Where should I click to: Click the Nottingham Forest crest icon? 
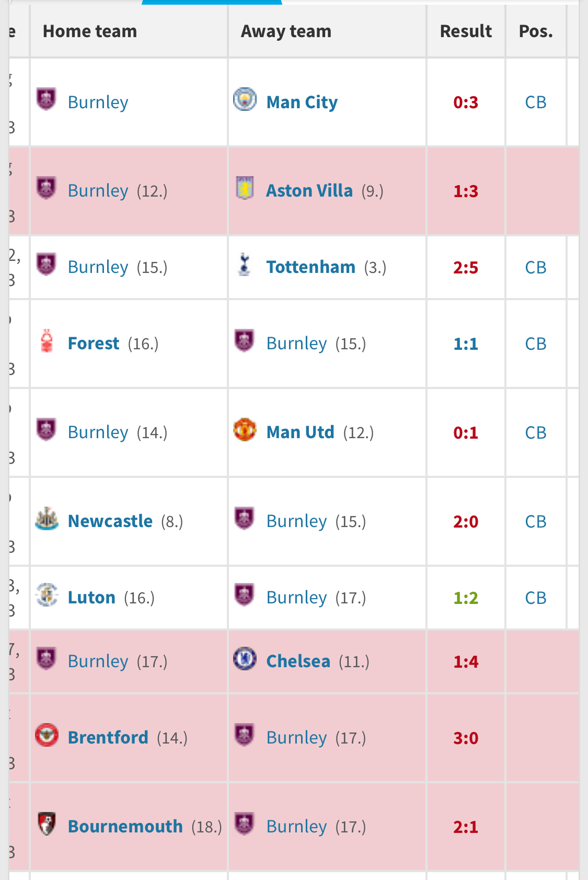pos(47,341)
